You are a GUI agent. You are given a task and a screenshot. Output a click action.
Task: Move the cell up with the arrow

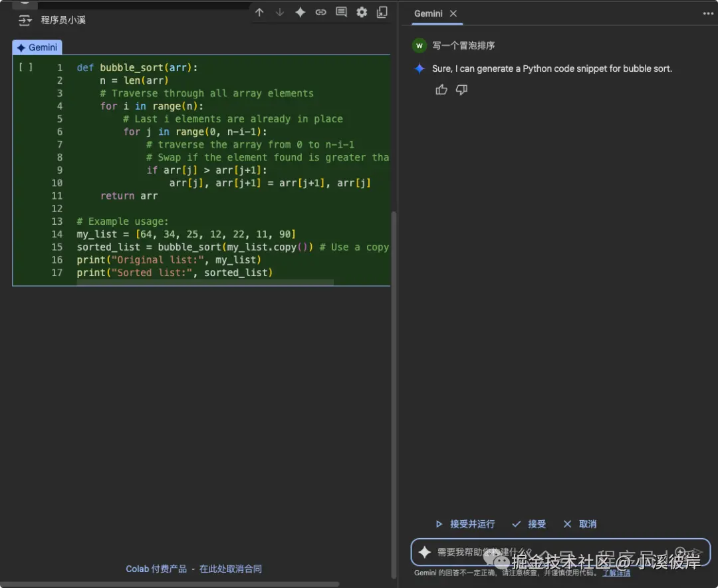click(x=260, y=12)
